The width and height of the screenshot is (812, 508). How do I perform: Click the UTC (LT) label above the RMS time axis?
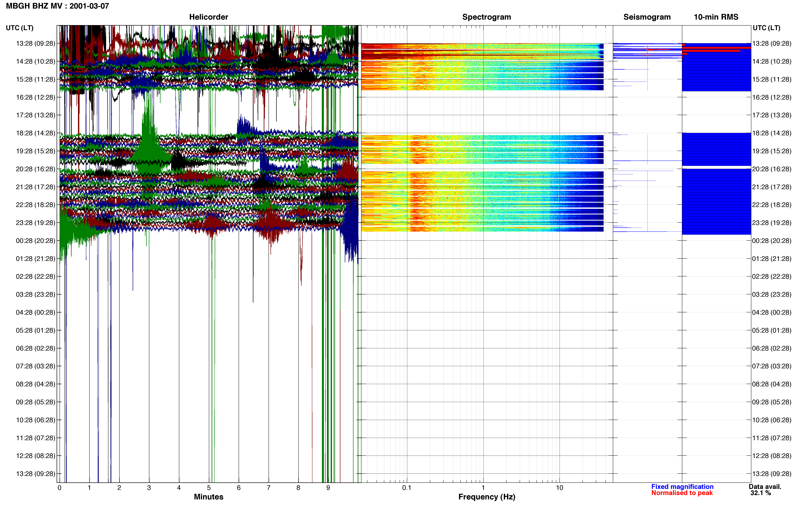click(x=767, y=28)
